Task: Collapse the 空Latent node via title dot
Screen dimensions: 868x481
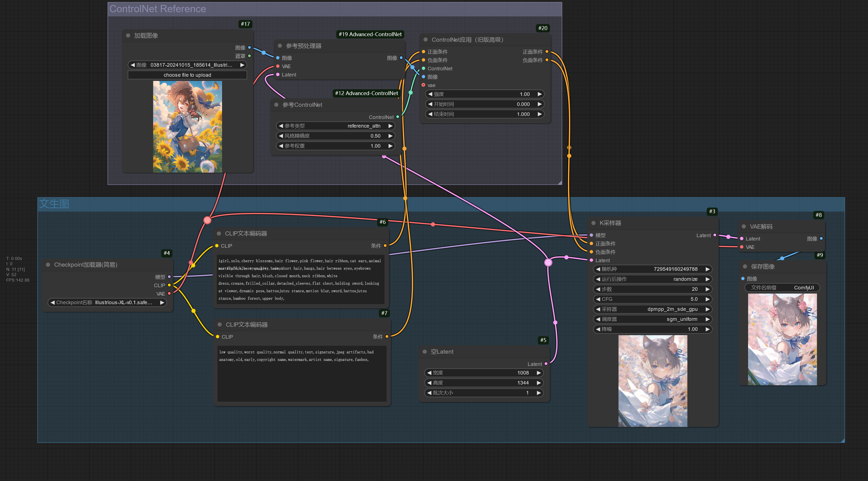Action: click(x=425, y=352)
